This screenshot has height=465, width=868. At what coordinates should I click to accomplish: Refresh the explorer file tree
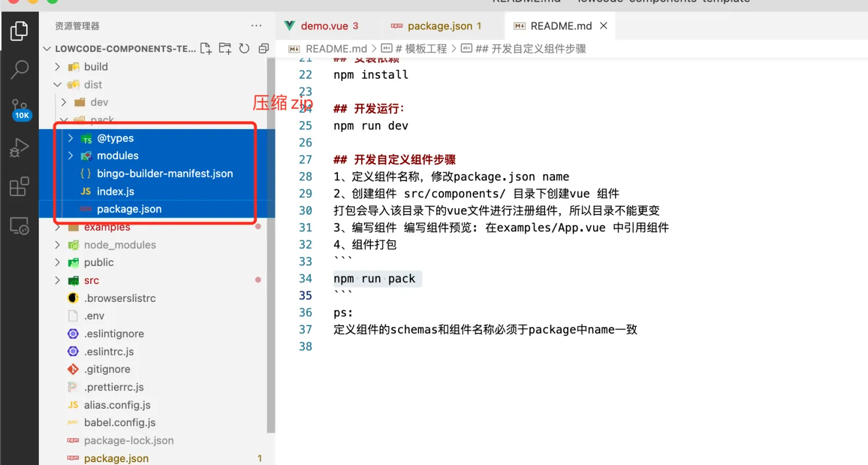pos(244,49)
